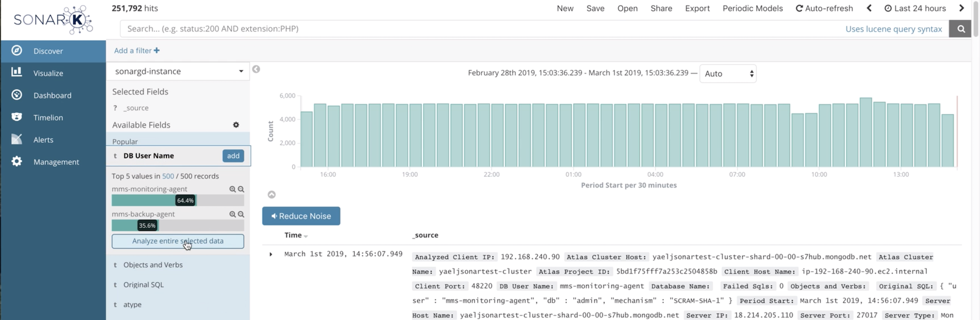The image size is (980, 320).
Task: Click the SonarK logo
Action: click(x=53, y=20)
